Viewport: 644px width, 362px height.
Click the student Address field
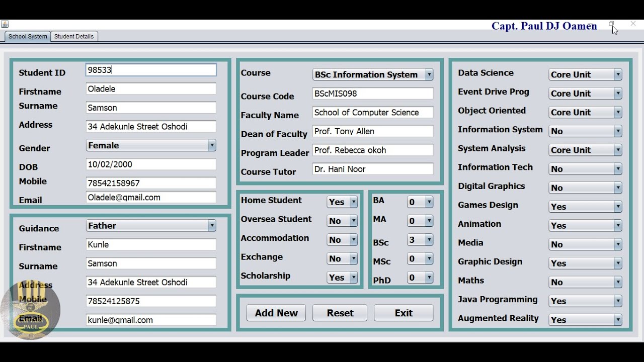click(x=151, y=127)
